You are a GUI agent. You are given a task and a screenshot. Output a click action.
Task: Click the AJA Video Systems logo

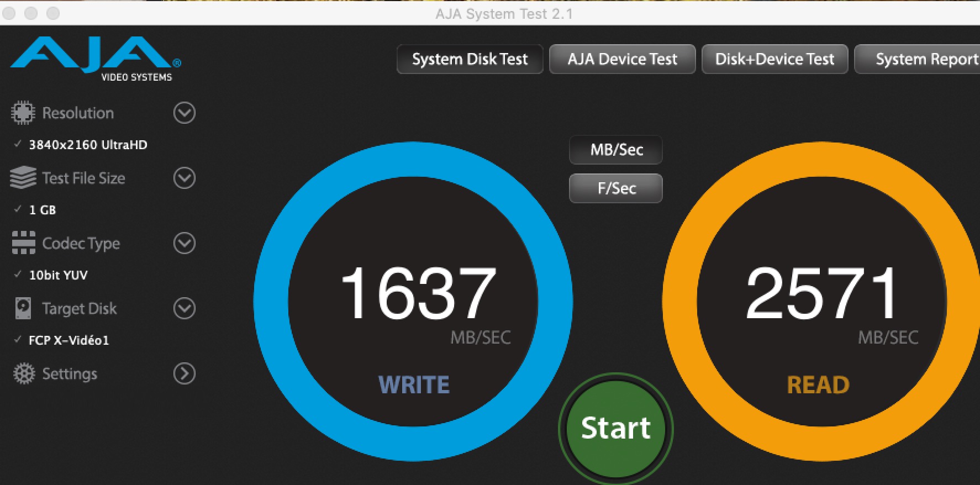(x=96, y=59)
